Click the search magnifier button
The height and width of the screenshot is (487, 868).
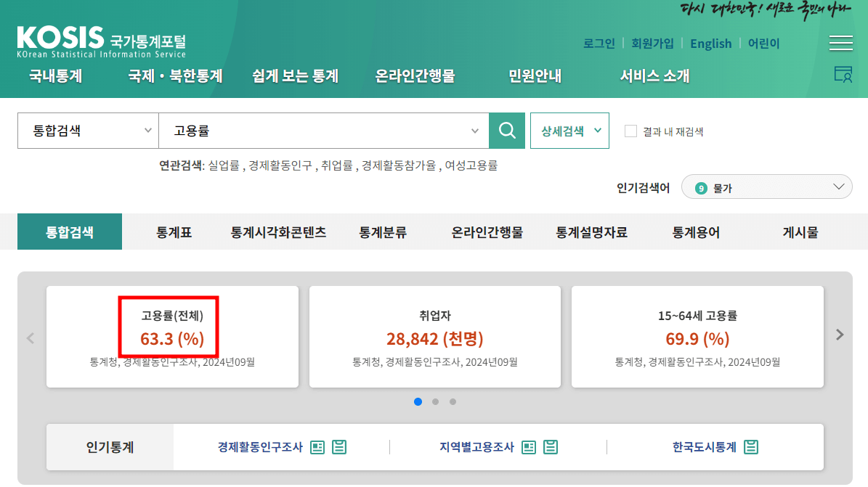506,131
